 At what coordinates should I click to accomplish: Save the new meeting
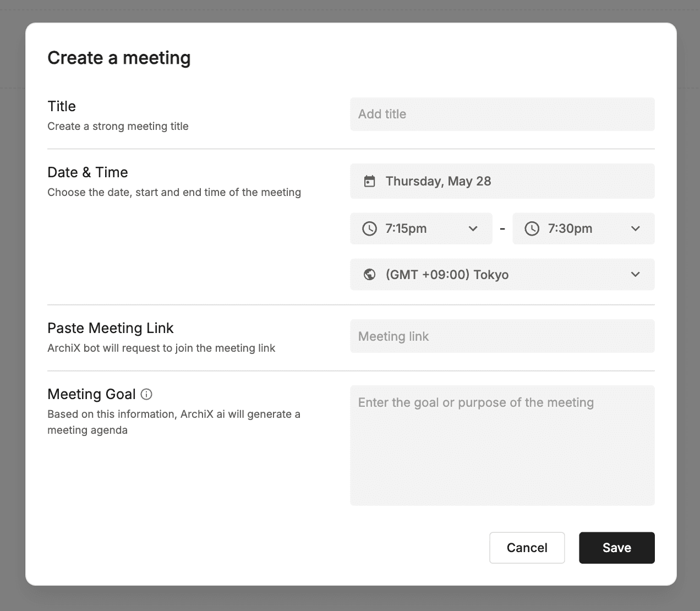click(617, 548)
